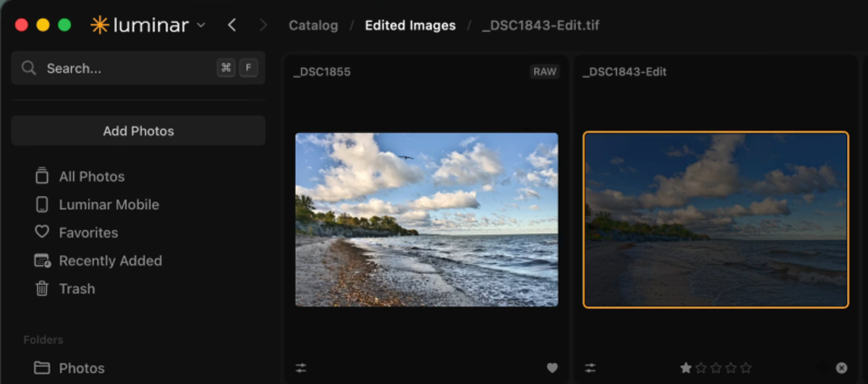Open Luminar Mobile in the sidebar
This screenshot has height=384, width=868.
point(109,205)
